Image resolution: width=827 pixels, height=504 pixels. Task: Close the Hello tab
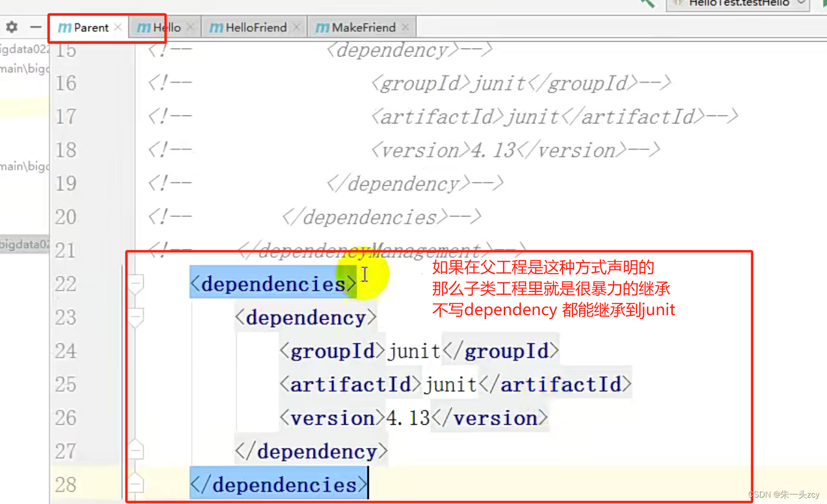pos(190,27)
